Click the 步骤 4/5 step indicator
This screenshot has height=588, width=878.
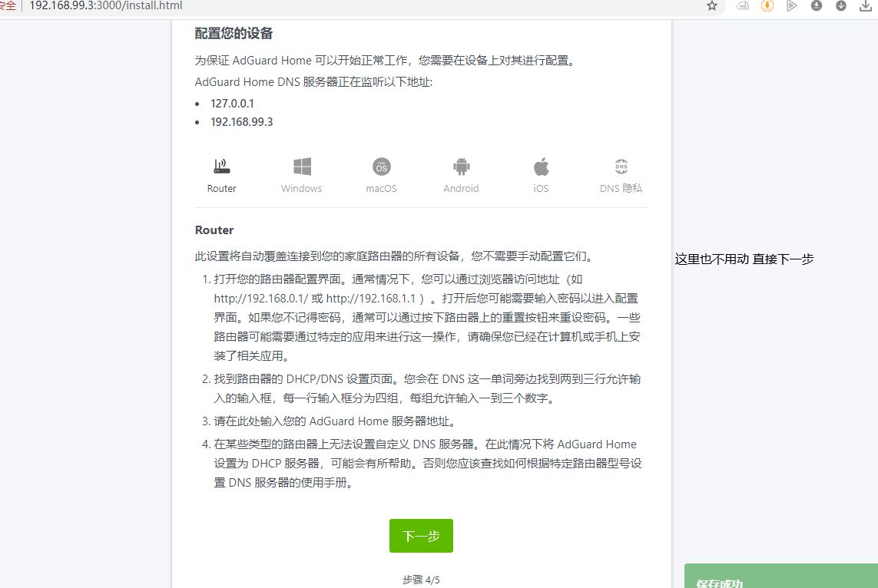(x=421, y=580)
